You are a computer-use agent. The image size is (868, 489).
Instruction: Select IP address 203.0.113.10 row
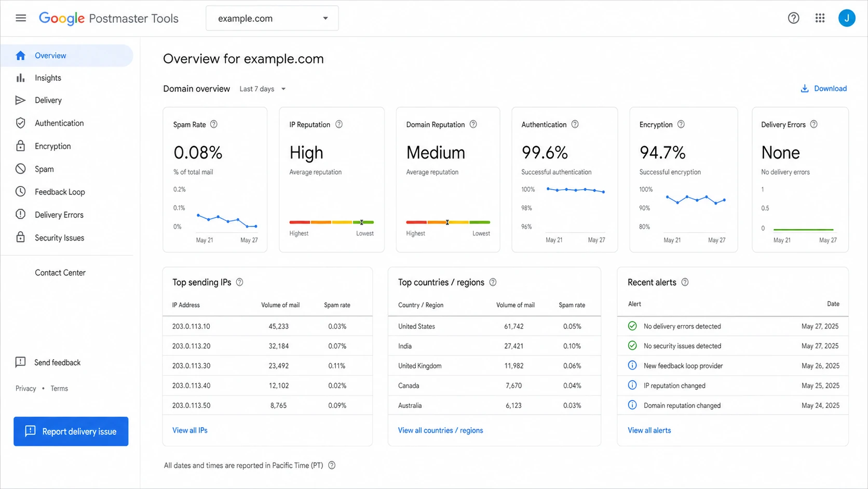(267, 326)
